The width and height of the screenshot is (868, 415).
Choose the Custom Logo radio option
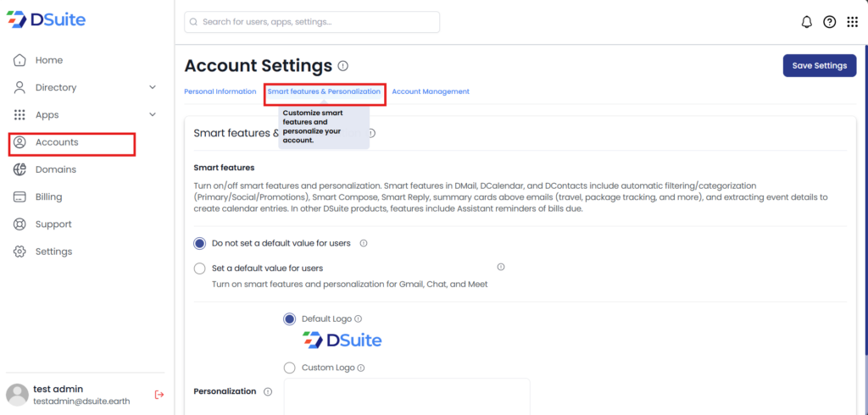tap(290, 368)
